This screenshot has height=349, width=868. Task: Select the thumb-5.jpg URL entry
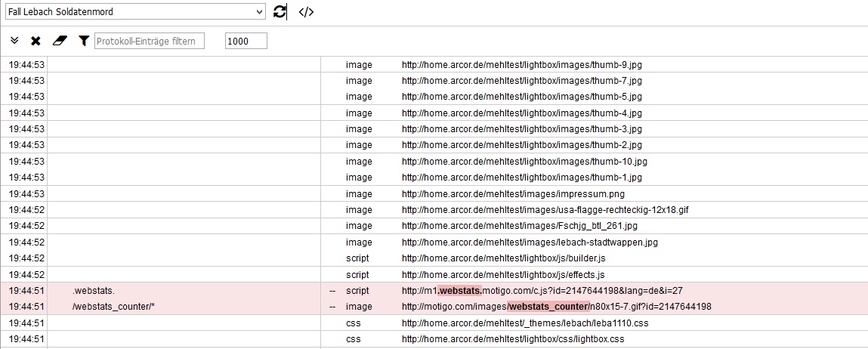[x=522, y=97]
